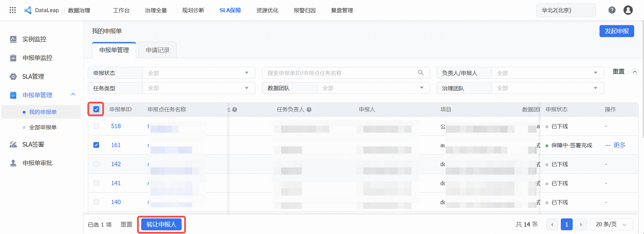Focus the 搜索申报单ID search field
644x234 pixels.
pos(346,73)
